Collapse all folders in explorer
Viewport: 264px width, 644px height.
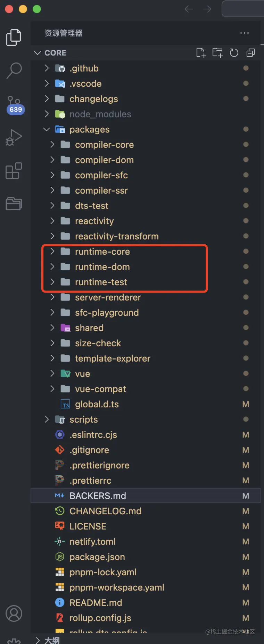(x=250, y=53)
